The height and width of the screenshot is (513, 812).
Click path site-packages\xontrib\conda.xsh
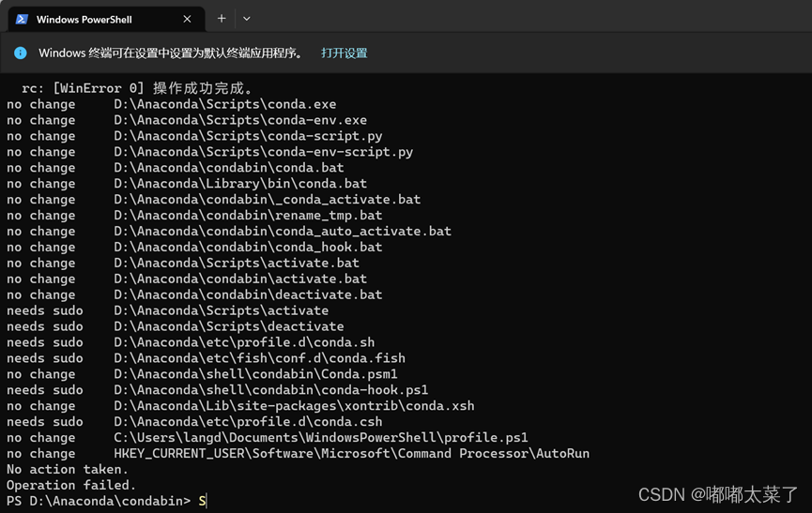294,405
